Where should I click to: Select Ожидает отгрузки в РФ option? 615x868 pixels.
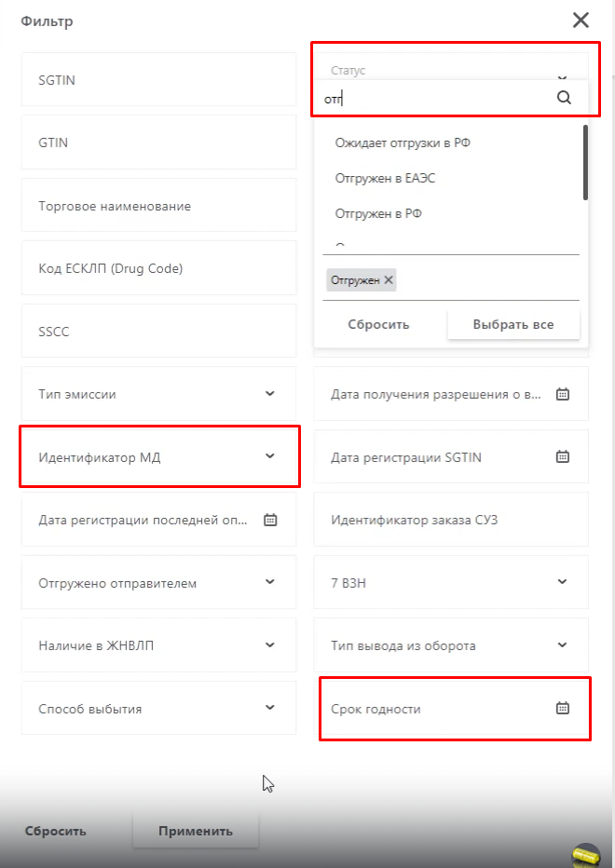[409, 142]
